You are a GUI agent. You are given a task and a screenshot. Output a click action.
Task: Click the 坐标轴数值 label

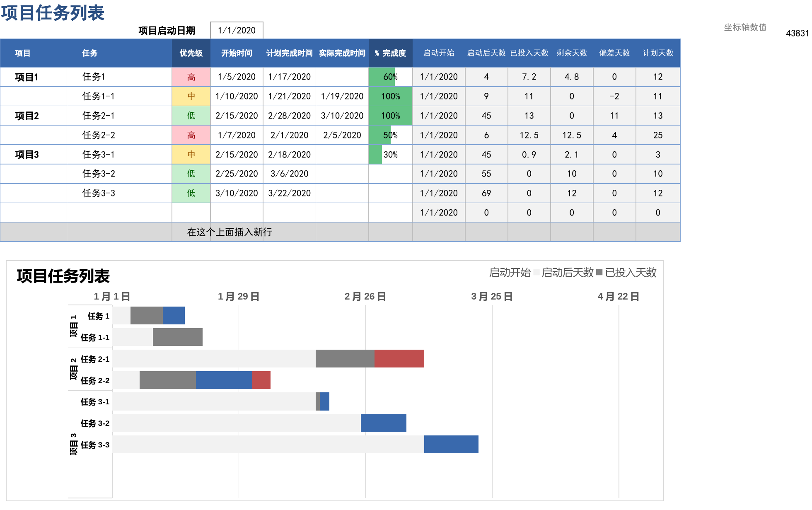click(x=745, y=27)
